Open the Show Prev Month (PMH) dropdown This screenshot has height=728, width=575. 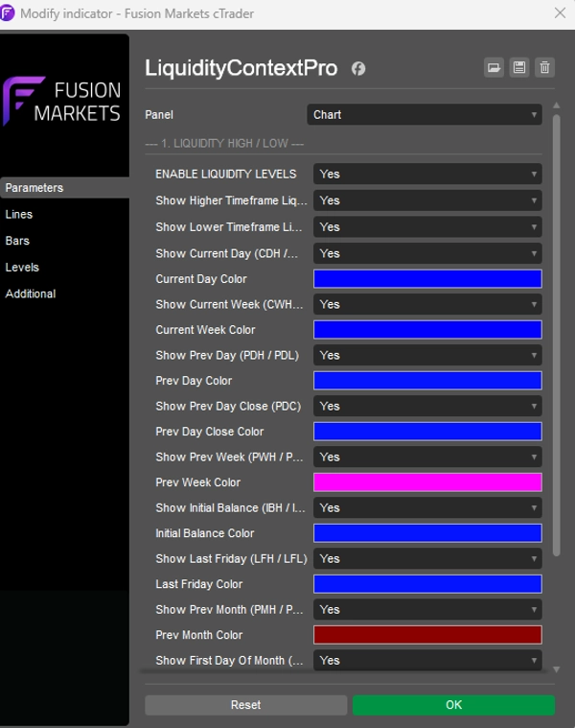(x=427, y=610)
